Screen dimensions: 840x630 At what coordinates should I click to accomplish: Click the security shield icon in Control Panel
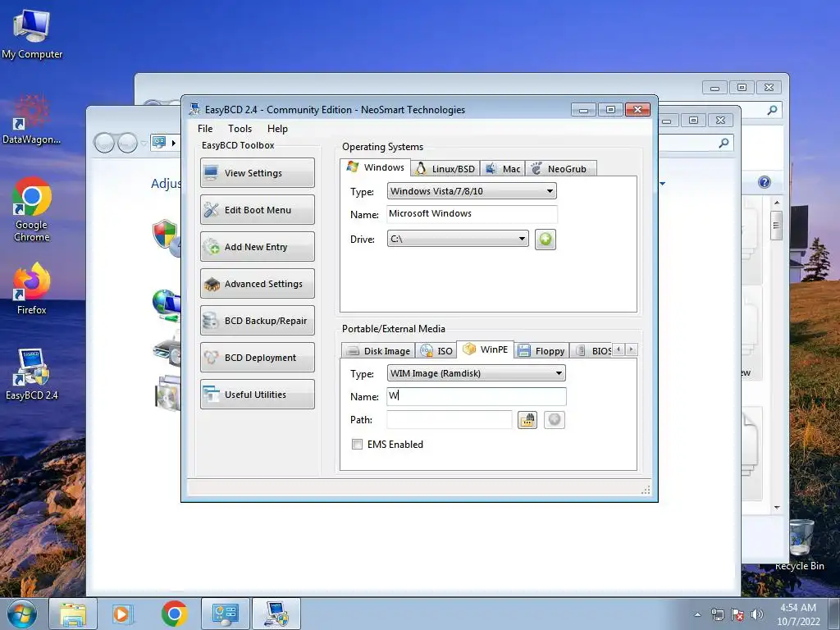[166, 234]
